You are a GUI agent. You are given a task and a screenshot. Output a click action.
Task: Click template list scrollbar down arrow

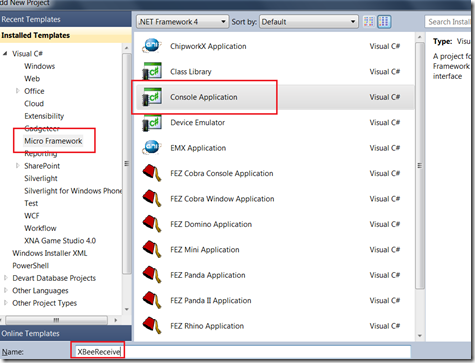pyautogui.click(x=420, y=336)
